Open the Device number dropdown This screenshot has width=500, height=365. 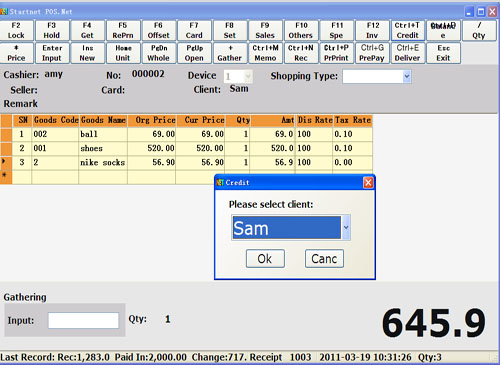pos(248,76)
